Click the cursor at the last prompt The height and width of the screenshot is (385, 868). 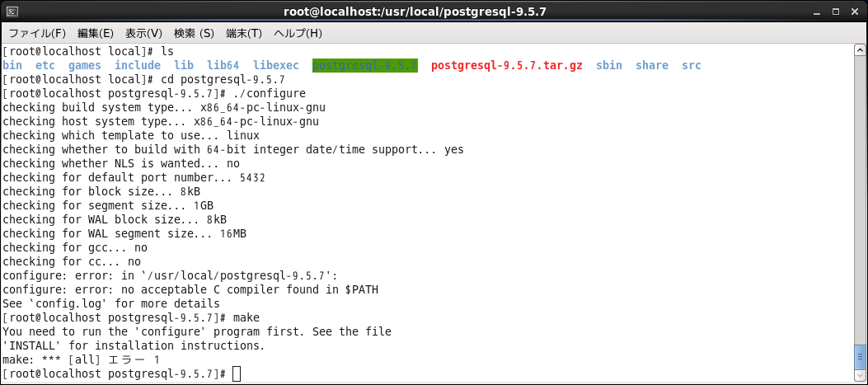[237, 374]
